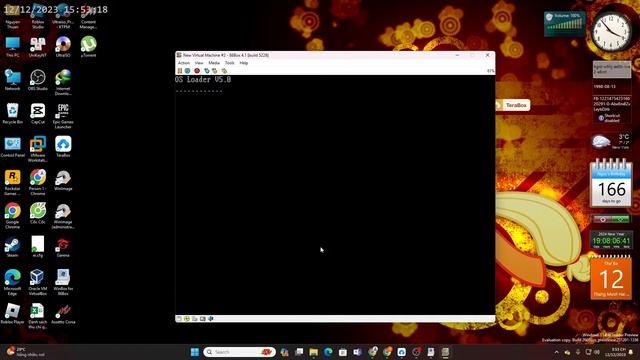This screenshot has width=640, height=360.
Task: Select the Roblox Player desktop shortcut
Action: (x=12, y=313)
